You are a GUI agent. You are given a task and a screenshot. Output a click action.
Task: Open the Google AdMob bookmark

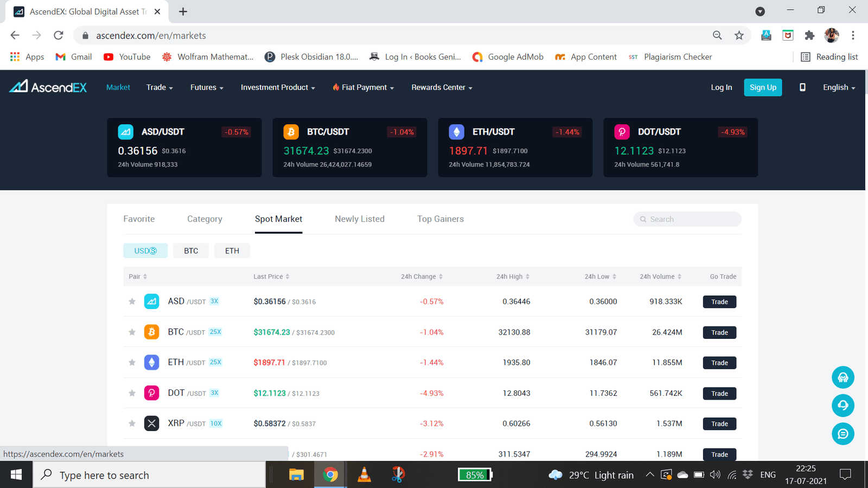(x=508, y=57)
